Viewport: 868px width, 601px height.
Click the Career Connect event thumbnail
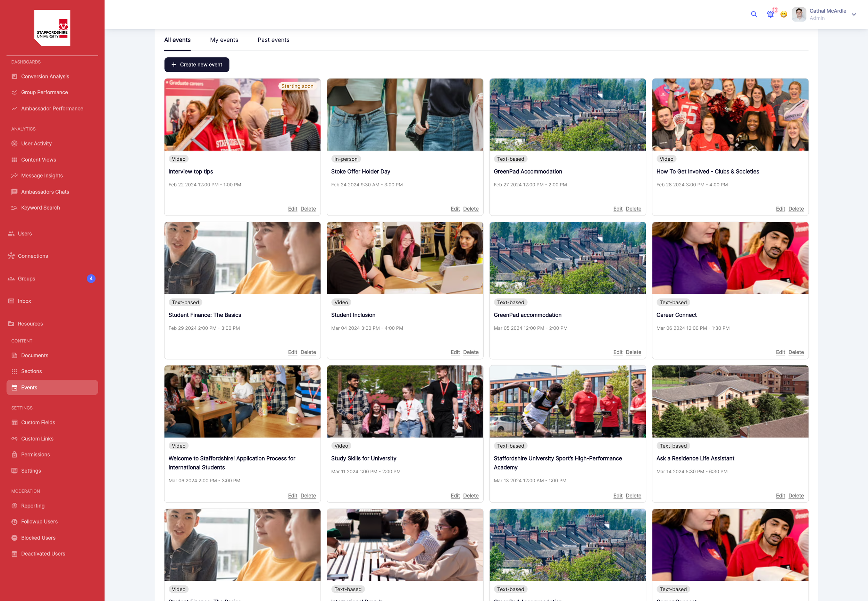click(730, 258)
